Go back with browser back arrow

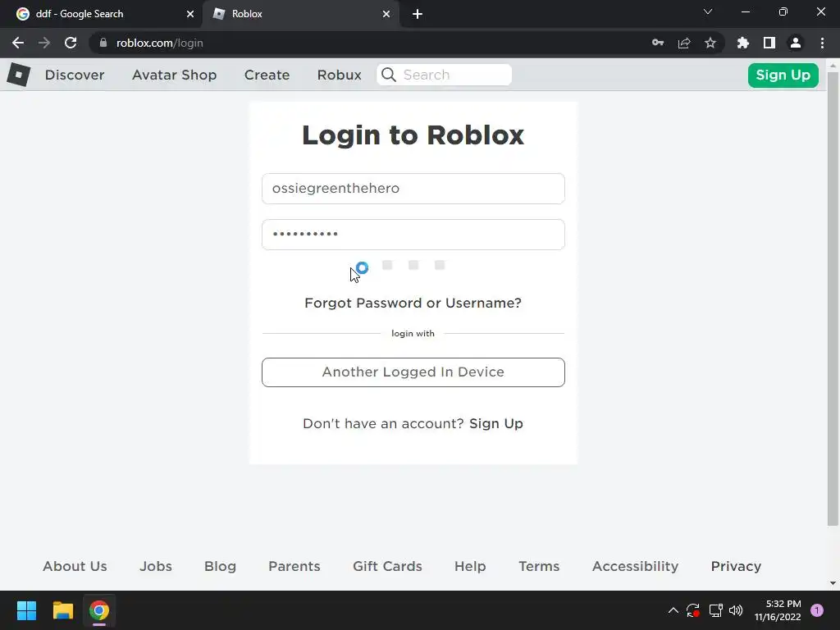pos(18,43)
